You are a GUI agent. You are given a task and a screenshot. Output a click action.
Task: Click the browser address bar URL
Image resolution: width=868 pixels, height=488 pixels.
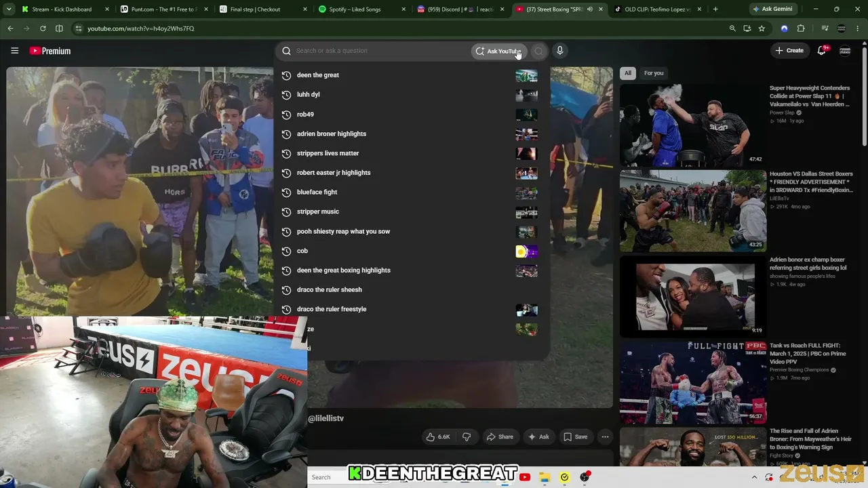click(140, 28)
